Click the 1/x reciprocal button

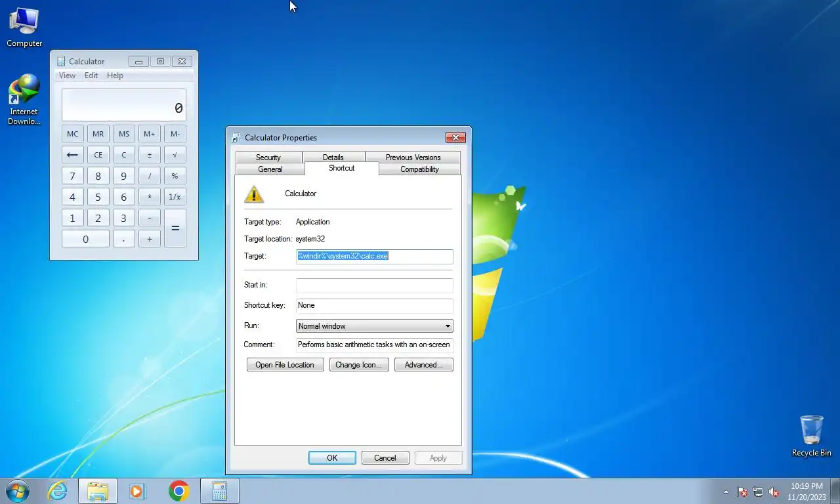click(175, 197)
